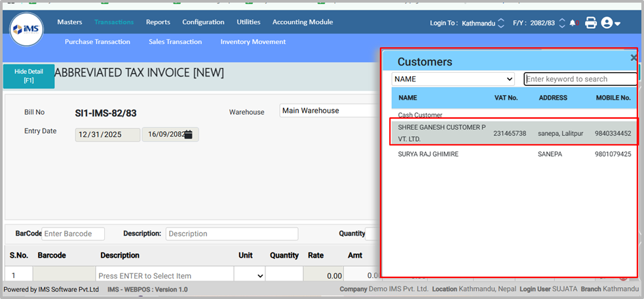Open calendar picker on Entry Date field
Viewport: 644px width, 299px height.
pos(188,134)
